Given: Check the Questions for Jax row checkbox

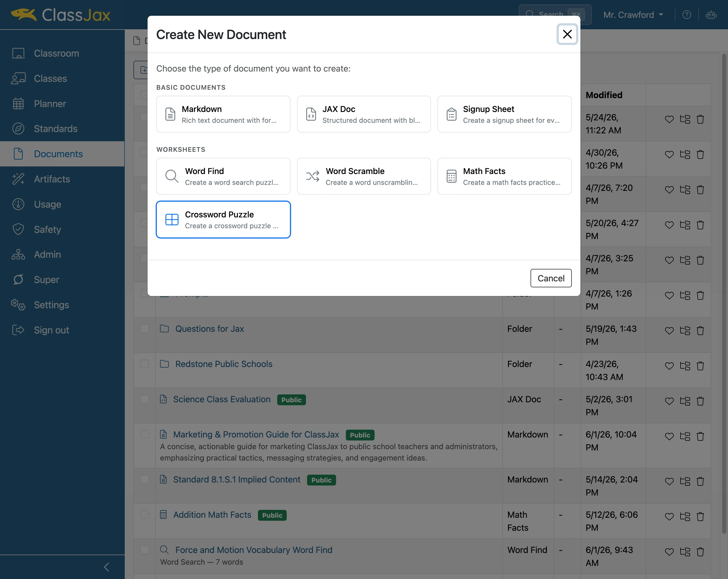Looking at the screenshot, I should (145, 329).
